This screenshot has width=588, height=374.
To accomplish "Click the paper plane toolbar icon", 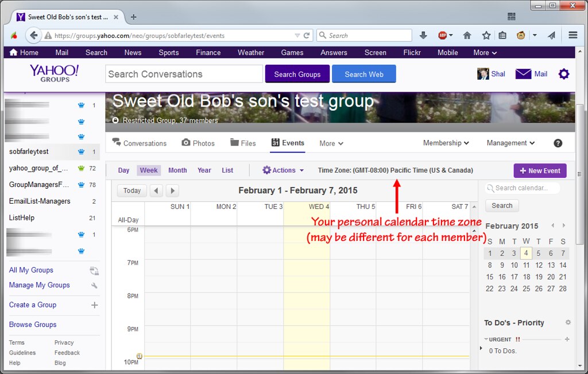I will [551, 35].
